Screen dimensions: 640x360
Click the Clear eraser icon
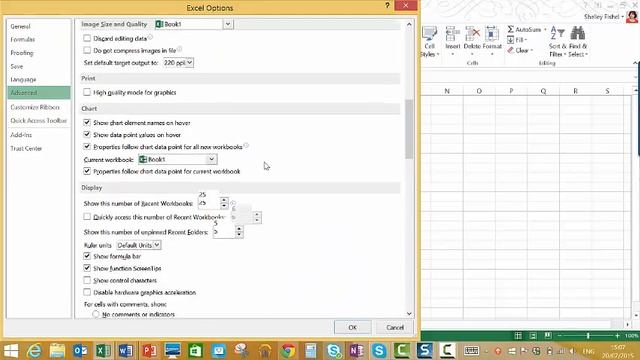pyautogui.click(x=511, y=50)
